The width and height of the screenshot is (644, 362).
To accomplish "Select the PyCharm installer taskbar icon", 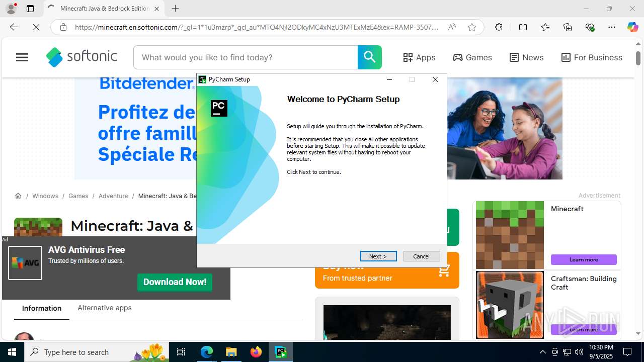I will point(280,352).
